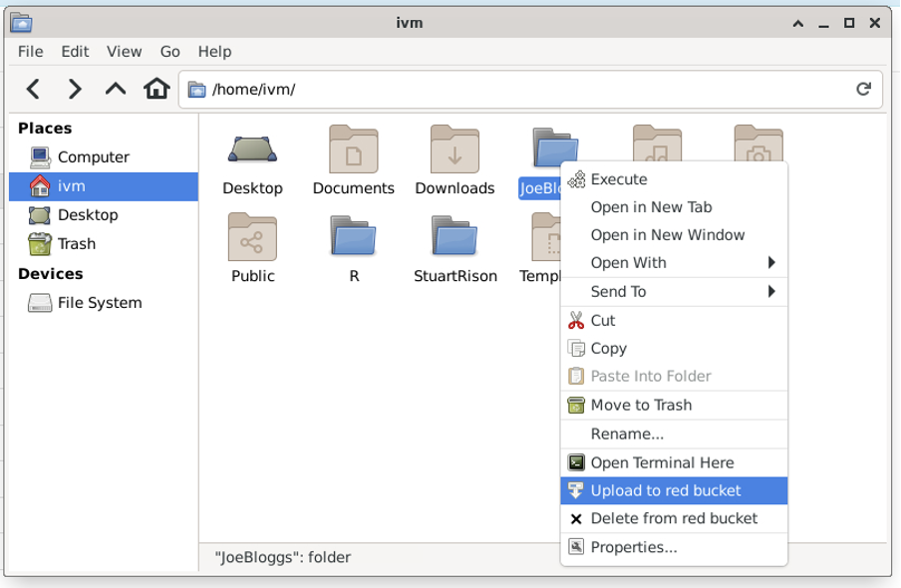Click the /home/ivm/ location bar

coord(518,90)
